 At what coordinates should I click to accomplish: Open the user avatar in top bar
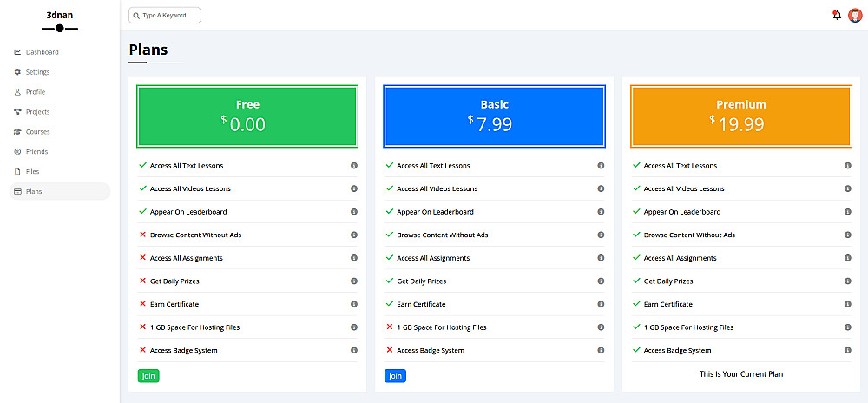coord(855,16)
